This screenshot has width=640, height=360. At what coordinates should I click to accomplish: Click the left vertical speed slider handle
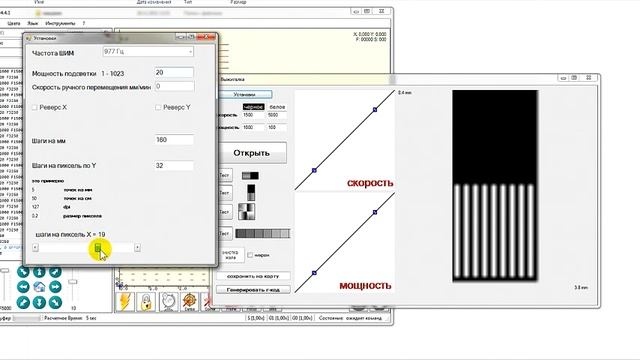coord(4,270)
